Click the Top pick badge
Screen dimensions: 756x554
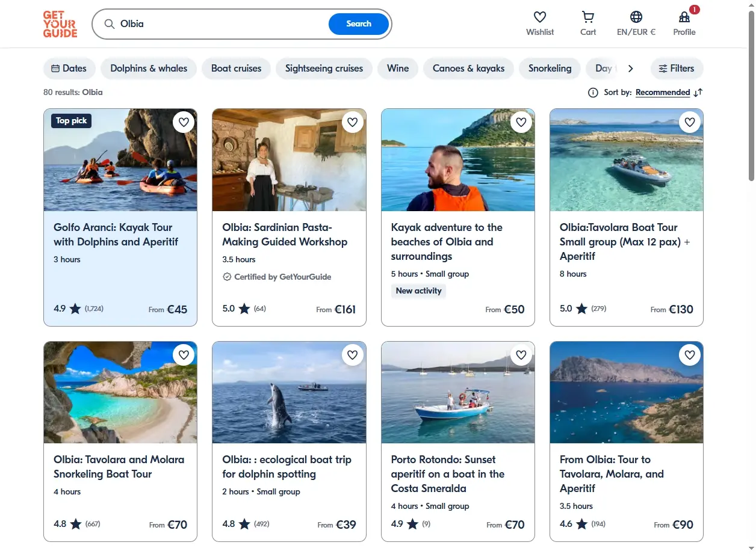point(71,121)
